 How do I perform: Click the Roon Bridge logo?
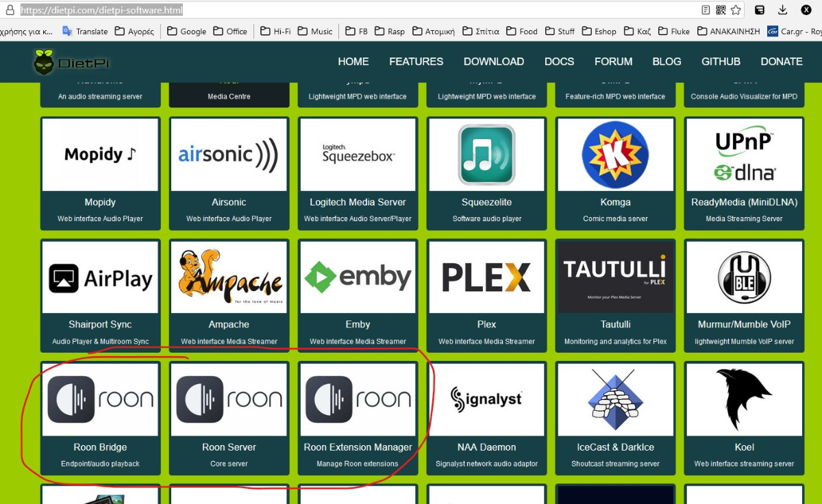[x=100, y=399]
